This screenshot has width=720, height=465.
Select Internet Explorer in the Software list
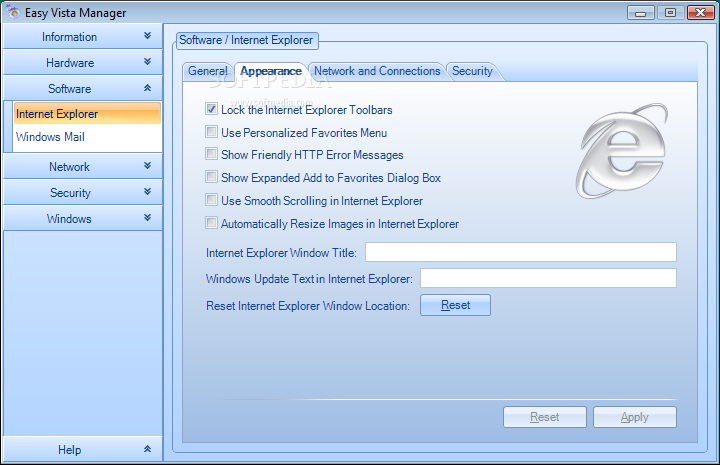[x=87, y=113]
